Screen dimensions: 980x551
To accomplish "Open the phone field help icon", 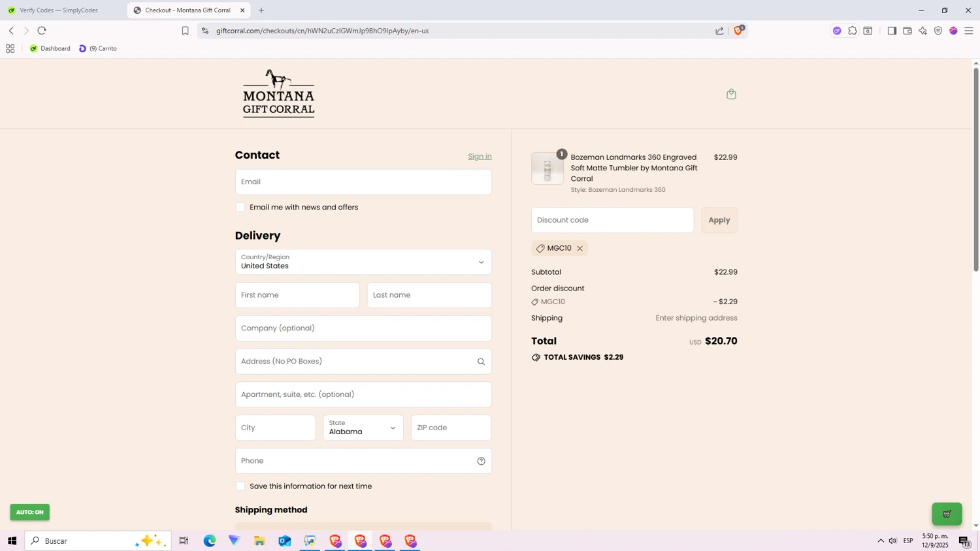I will pos(481,461).
